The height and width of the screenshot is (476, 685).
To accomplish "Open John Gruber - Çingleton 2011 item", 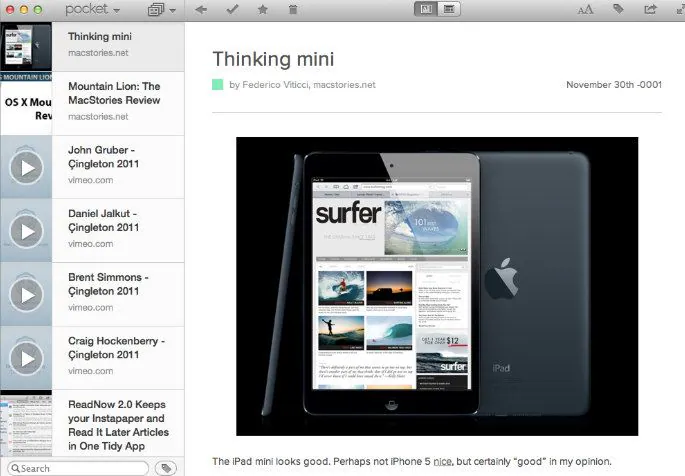I will pyautogui.click(x=92, y=167).
